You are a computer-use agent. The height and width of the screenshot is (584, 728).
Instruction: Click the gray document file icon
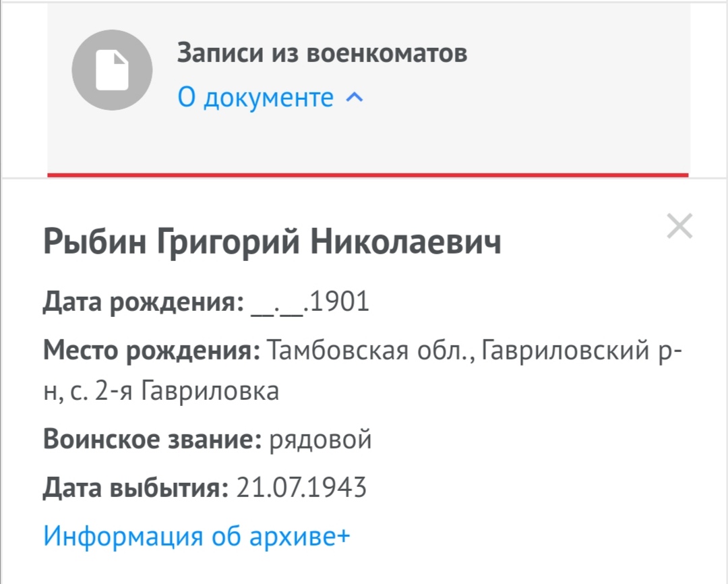[112, 70]
